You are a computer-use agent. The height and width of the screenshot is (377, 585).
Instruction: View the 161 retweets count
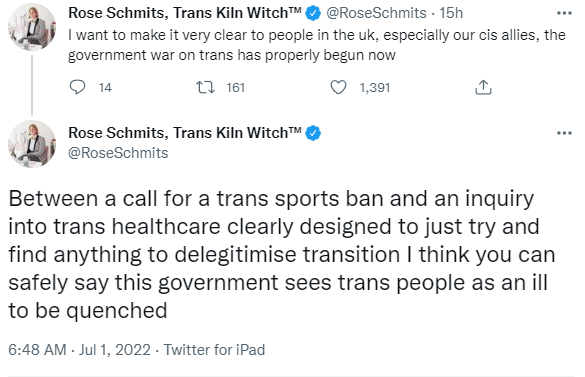(236, 88)
